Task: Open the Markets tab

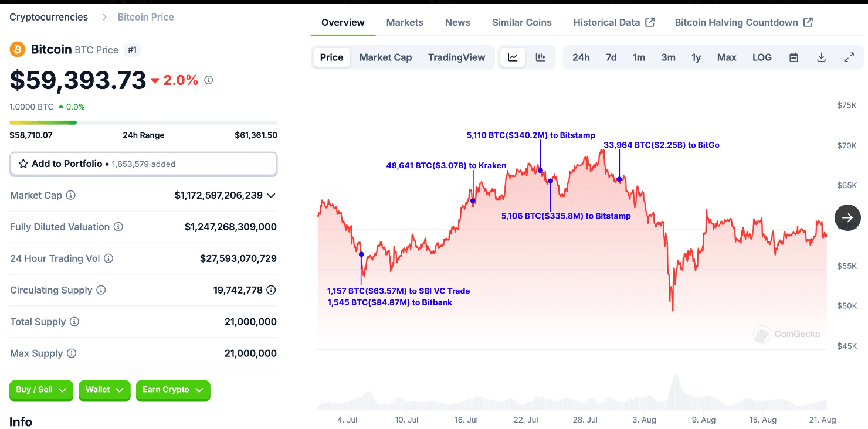Action: (x=405, y=22)
